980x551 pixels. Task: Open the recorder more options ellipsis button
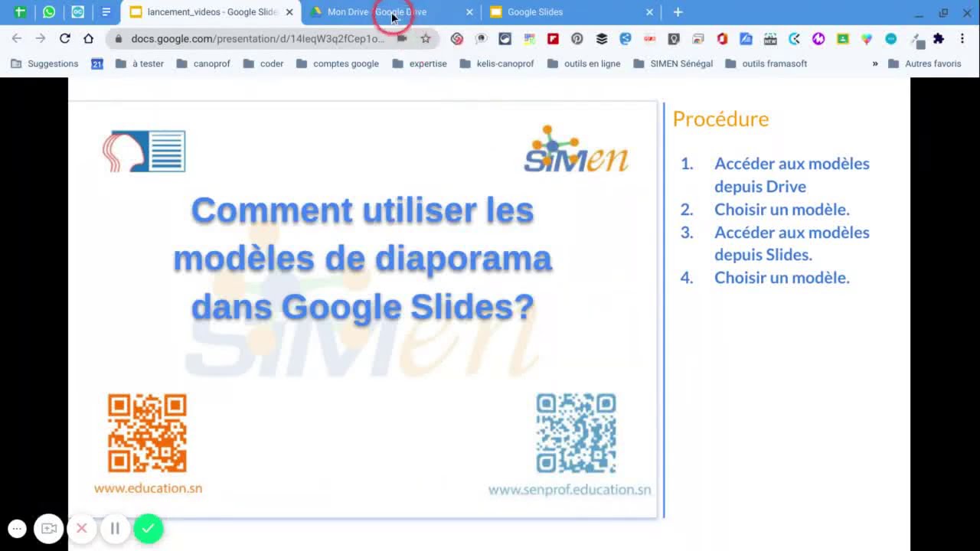pyautogui.click(x=17, y=528)
